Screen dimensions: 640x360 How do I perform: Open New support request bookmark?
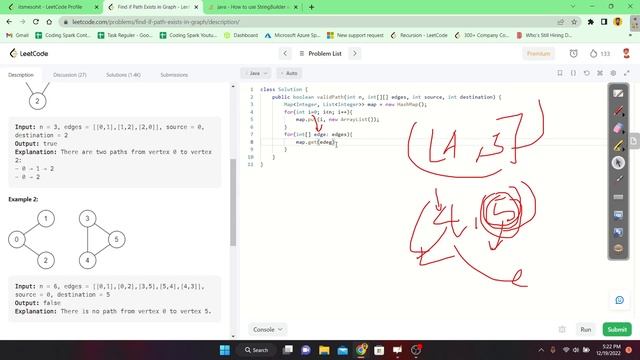click(x=356, y=36)
